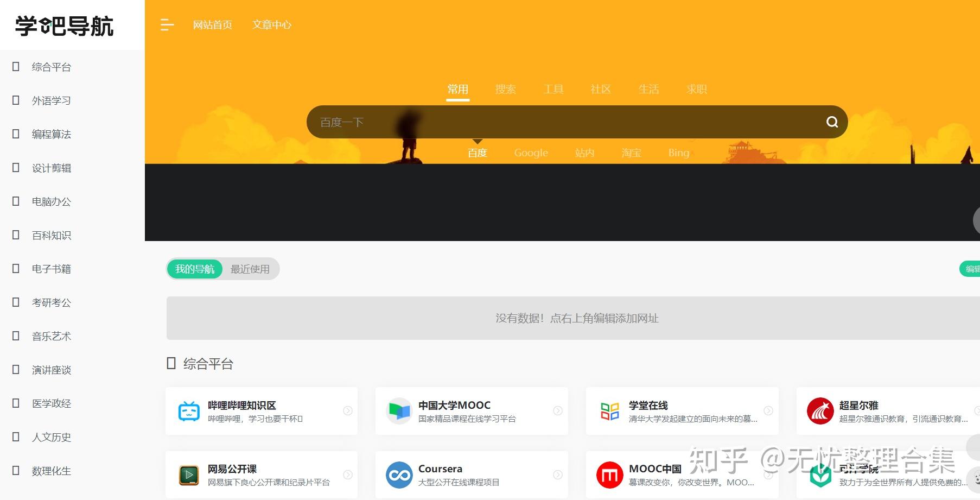Click the MOOC中国 red circle logo

(610, 475)
